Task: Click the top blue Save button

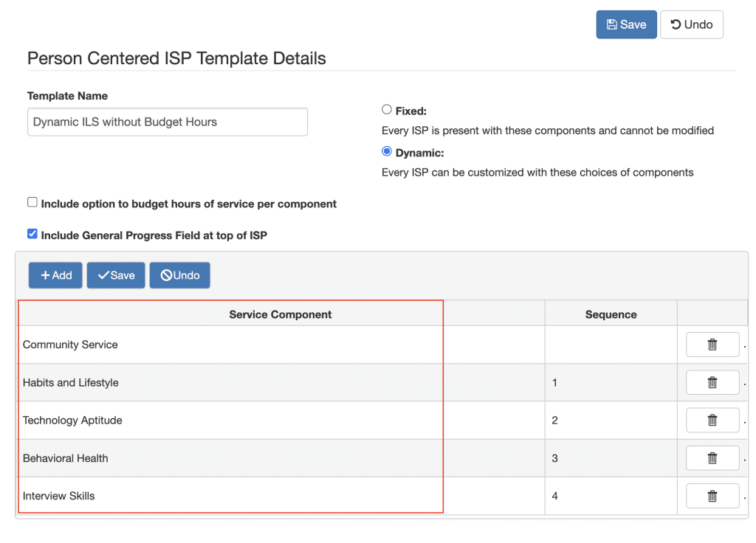Action: 626,24
